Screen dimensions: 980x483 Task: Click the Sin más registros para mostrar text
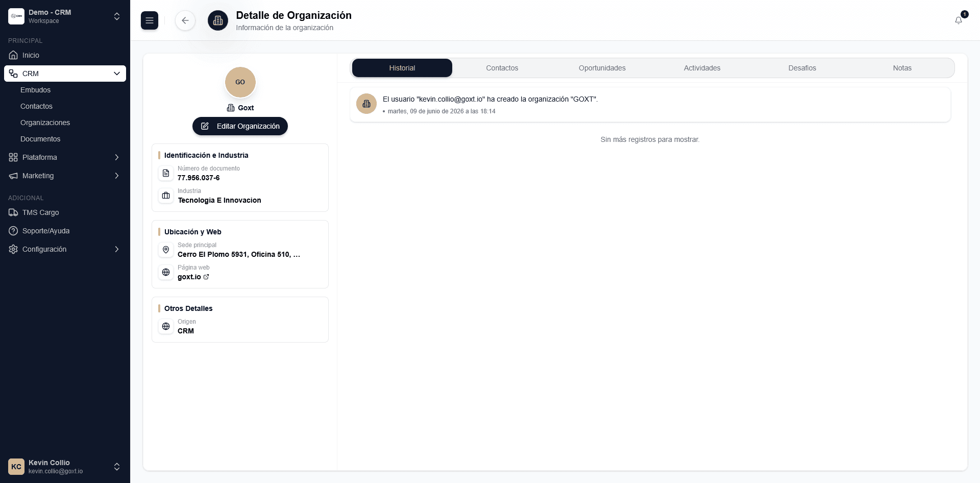pos(650,139)
